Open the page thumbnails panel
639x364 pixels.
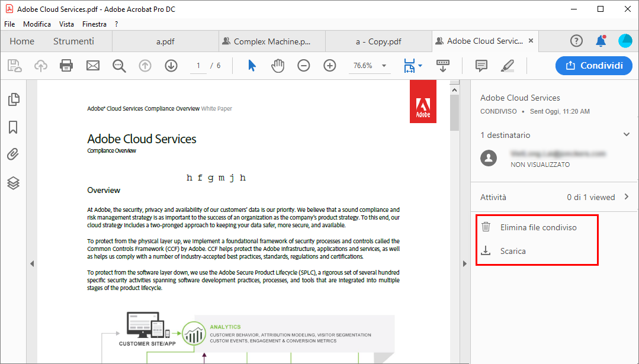(14, 99)
